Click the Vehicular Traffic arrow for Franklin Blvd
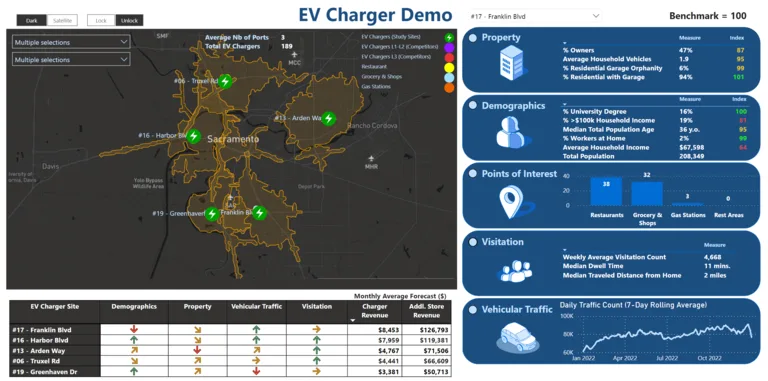Screen dimensions: 768x381 (x=256, y=330)
